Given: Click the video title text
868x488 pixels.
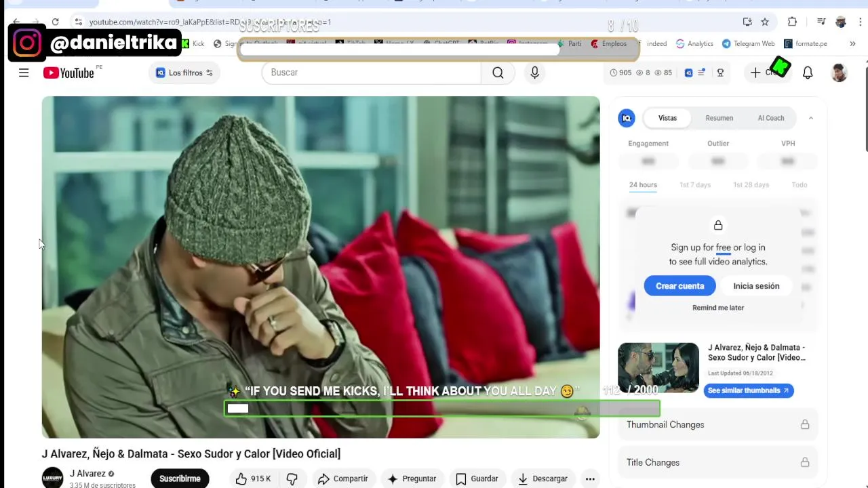Looking at the screenshot, I should [x=191, y=453].
